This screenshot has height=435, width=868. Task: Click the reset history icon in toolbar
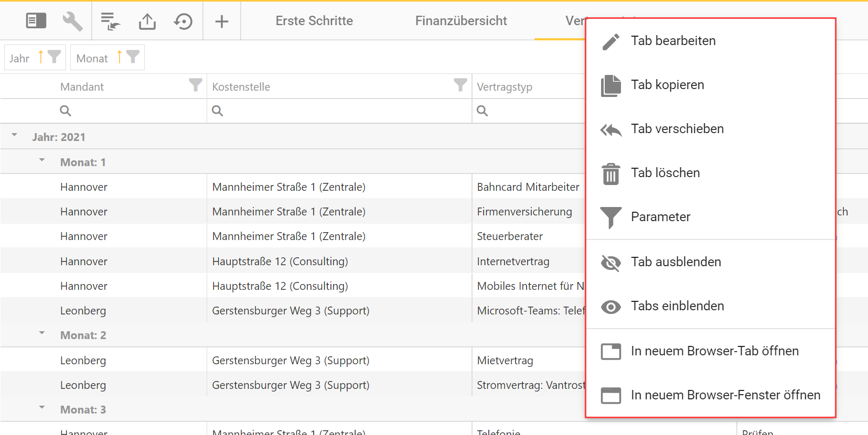click(183, 21)
